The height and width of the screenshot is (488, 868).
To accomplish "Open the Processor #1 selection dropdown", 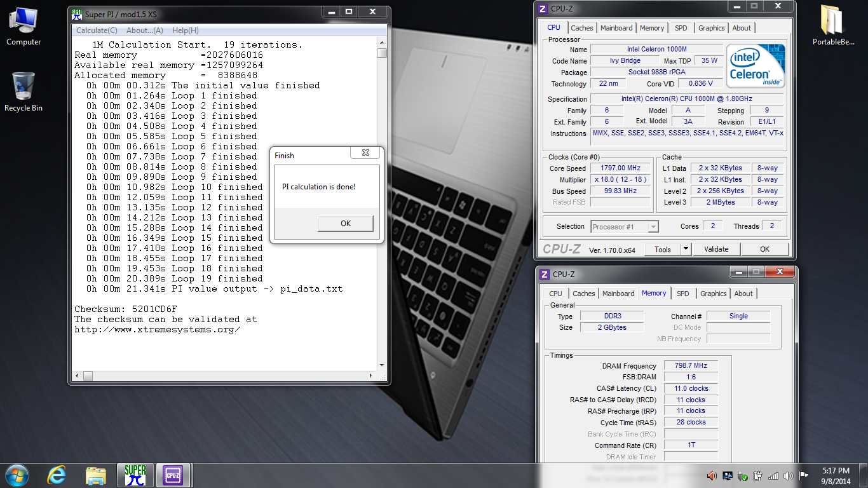I will coord(625,226).
